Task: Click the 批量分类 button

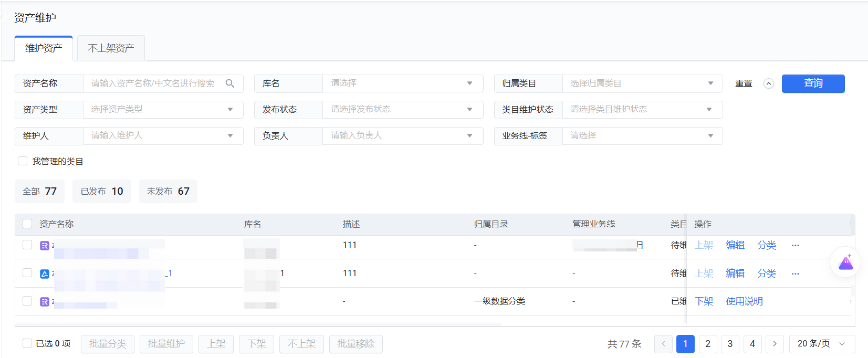Action: [x=108, y=344]
